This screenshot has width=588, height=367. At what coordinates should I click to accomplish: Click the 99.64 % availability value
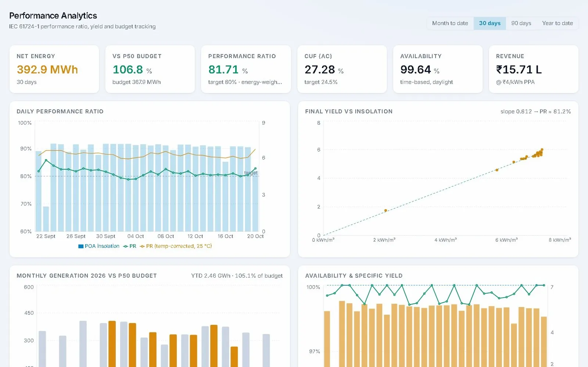[420, 70]
